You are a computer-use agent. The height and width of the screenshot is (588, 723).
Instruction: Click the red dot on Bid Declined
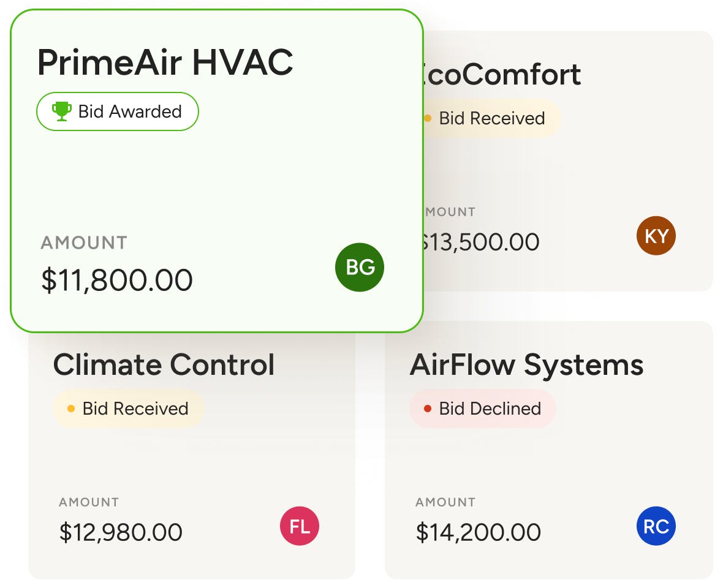tap(427, 409)
